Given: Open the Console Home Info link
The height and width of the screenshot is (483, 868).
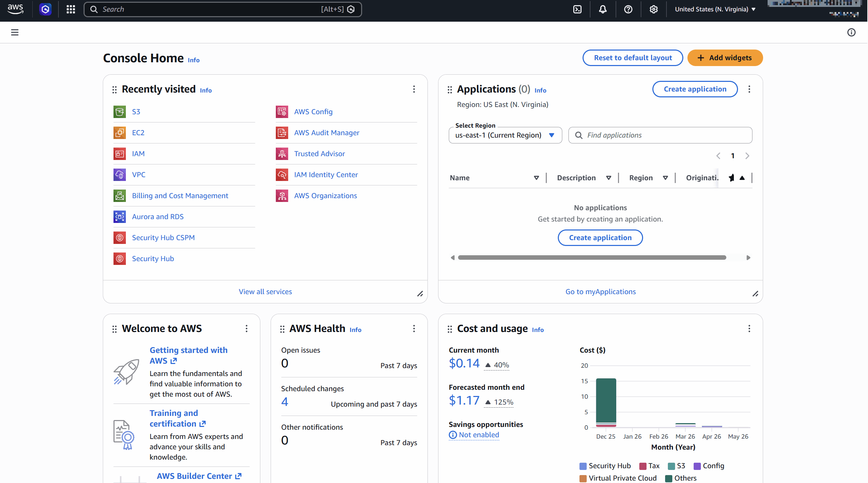Looking at the screenshot, I should click(194, 60).
